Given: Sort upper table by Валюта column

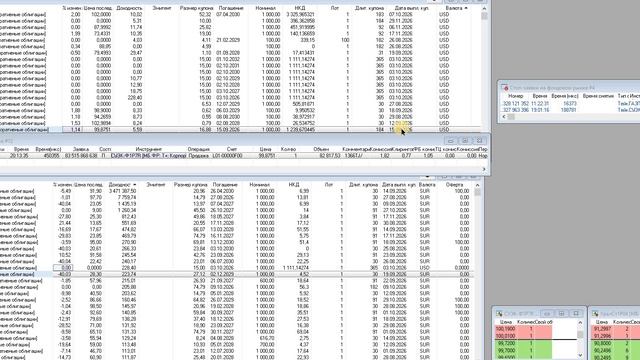Looking at the screenshot, I should 456,8.
